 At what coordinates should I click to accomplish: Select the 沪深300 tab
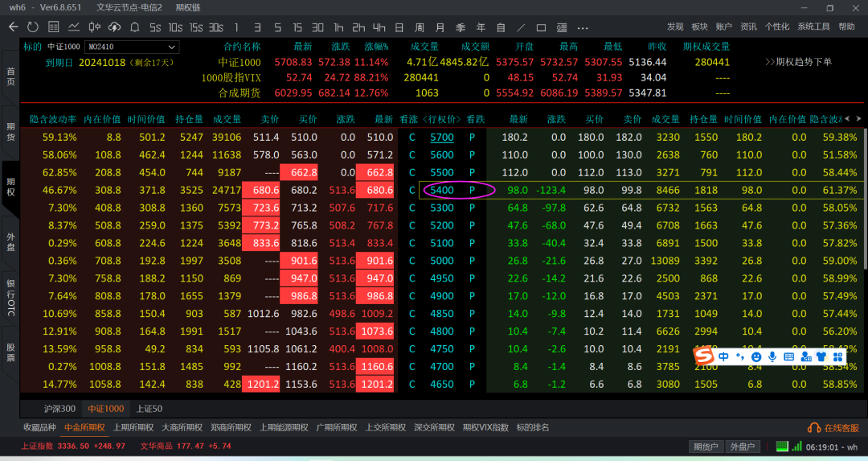tap(59, 409)
